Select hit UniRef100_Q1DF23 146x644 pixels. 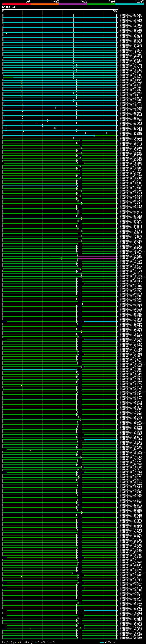tap(131, 186)
